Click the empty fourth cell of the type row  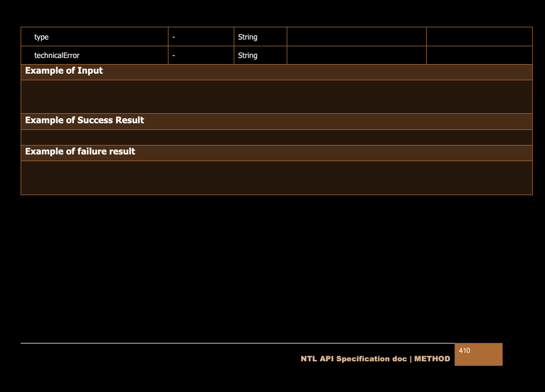[356, 37]
